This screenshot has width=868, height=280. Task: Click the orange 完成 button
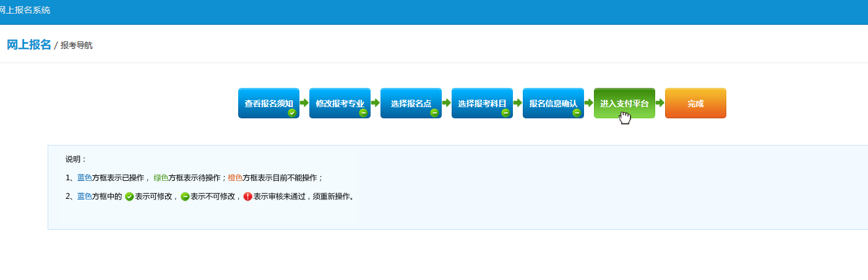tap(695, 103)
